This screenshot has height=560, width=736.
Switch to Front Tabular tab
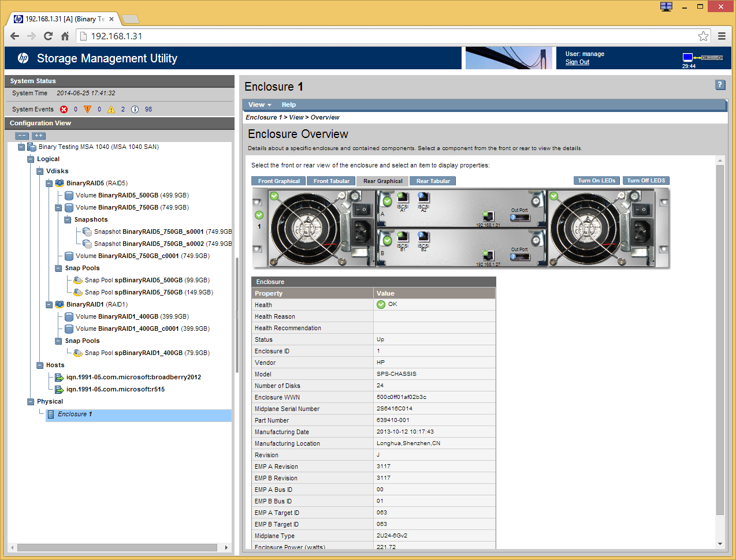pyautogui.click(x=332, y=181)
